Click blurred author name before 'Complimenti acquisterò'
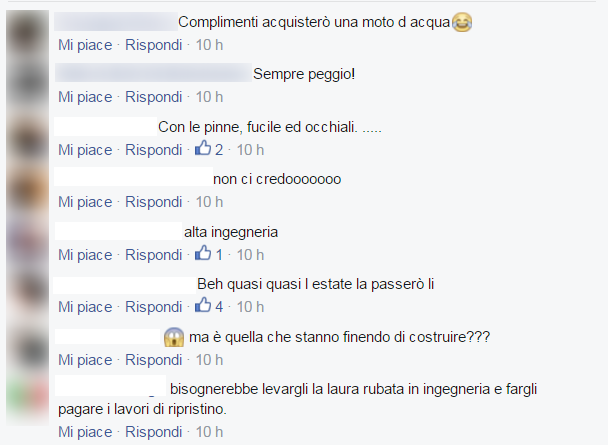This screenshot has width=608, height=445. (x=116, y=22)
